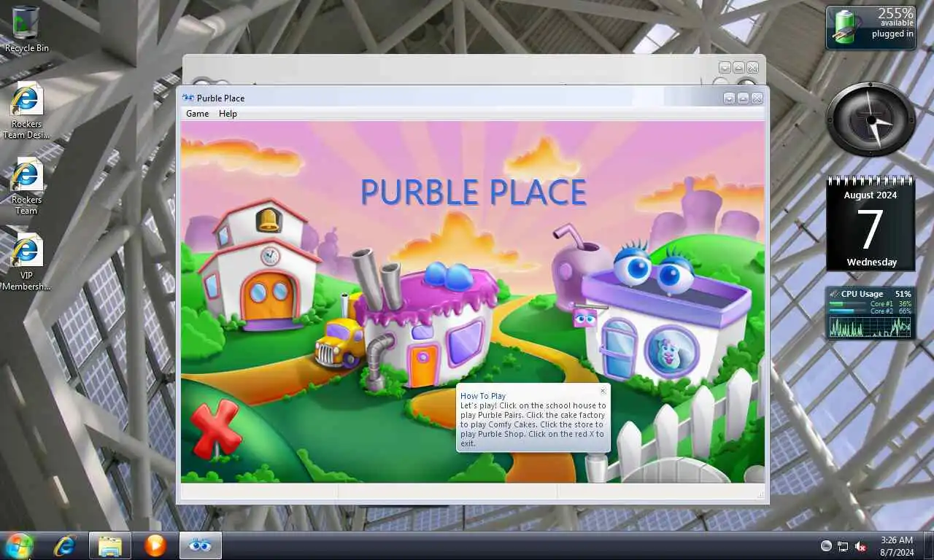Click the school house orange door
The height and width of the screenshot is (560, 934).
coord(269,296)
